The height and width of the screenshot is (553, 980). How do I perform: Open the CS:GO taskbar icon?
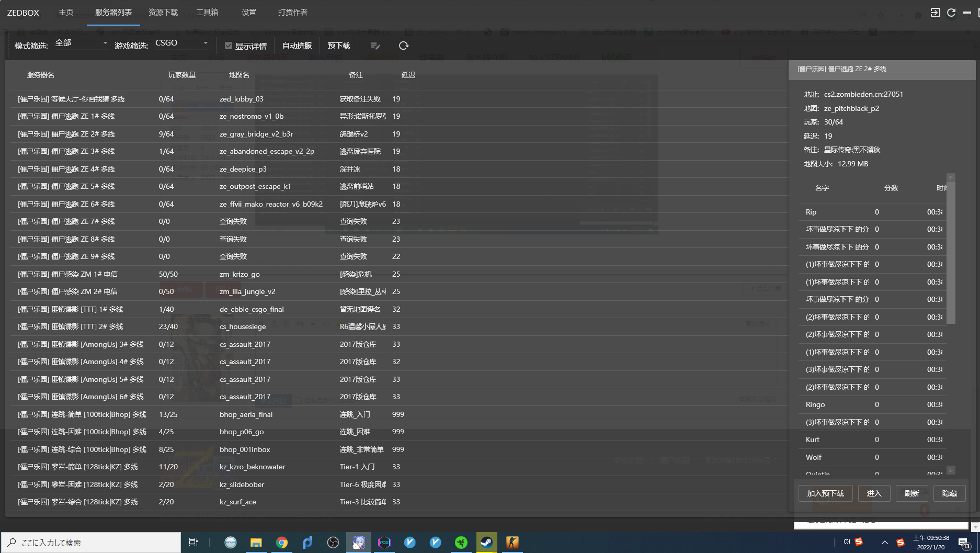click(x=512, y=543)
